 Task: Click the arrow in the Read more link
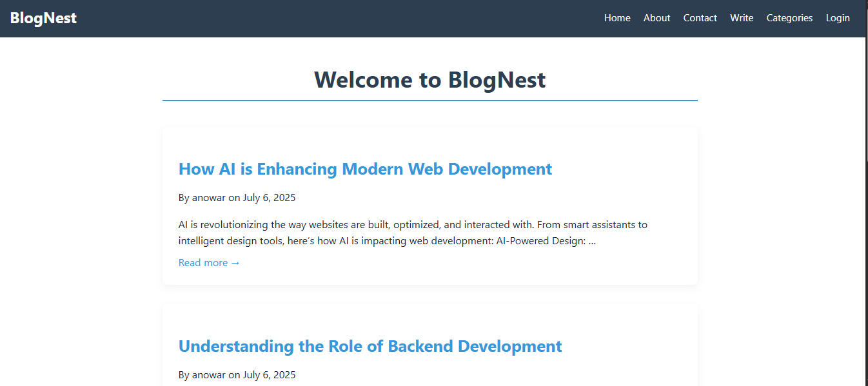point(235,263)
